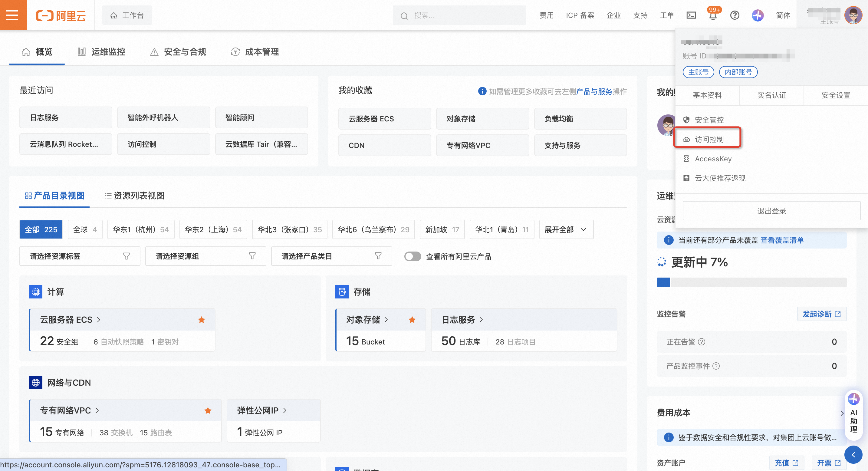The image size is (868, 471).
Task: Expand 对象存储 card chevron
Action: click(x=386, y=320)
